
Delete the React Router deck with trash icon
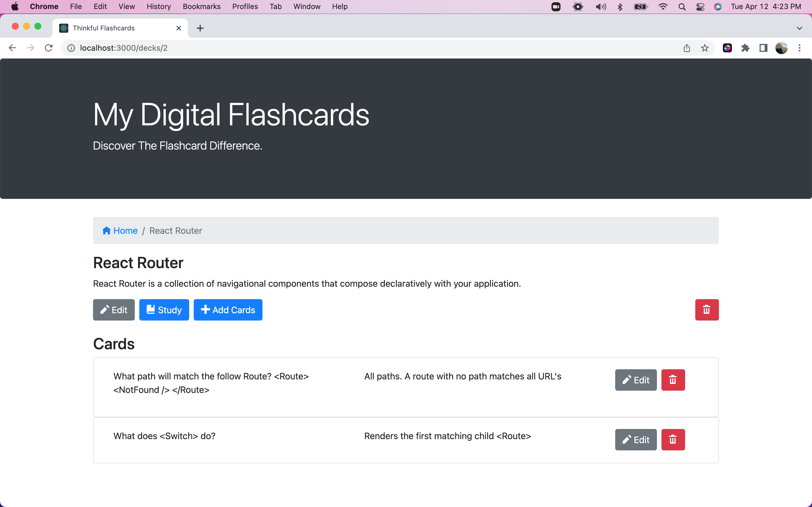point(706,310)
